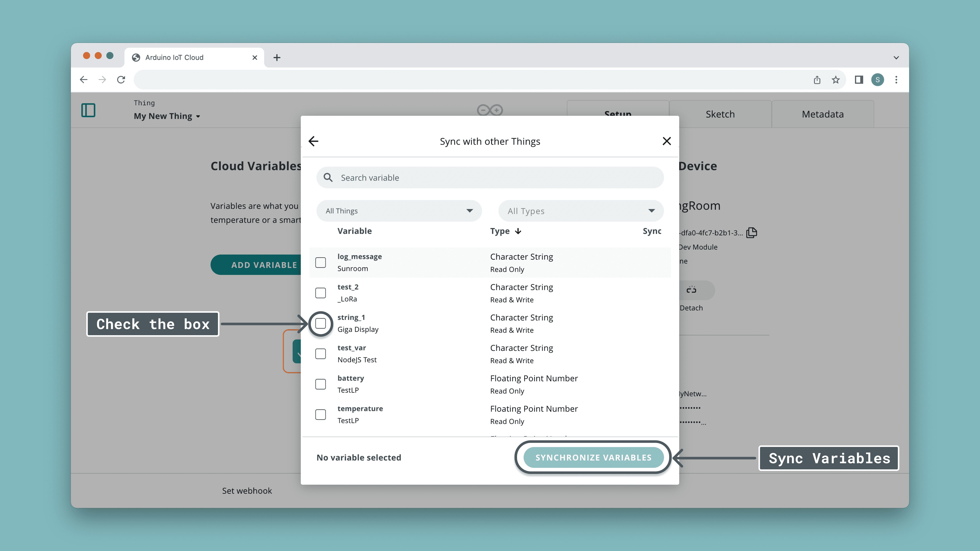Switch to the Sketch tab
The image size is (980, 551).
(720, 114)
